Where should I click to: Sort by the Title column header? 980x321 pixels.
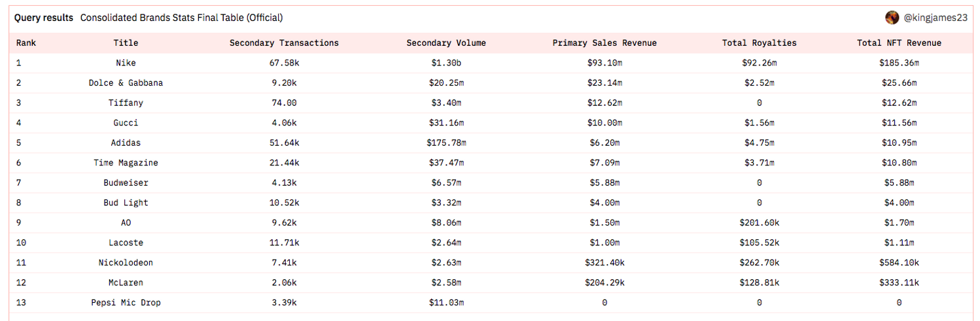[126, 43]
